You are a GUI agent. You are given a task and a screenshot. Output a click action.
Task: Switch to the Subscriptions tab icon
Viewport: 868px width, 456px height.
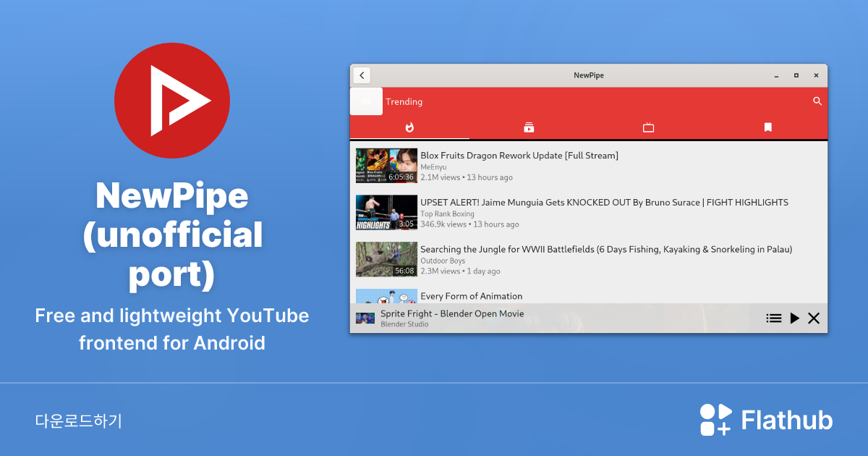(529, 127)
